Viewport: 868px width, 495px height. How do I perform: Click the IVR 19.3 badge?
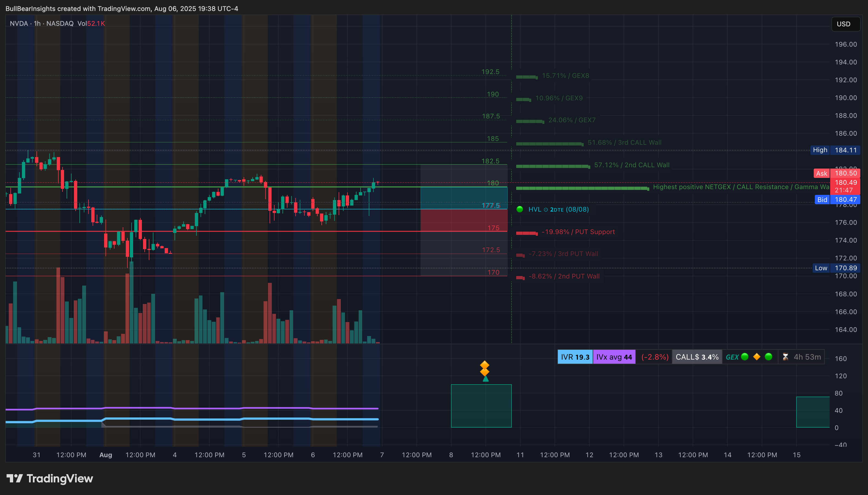tap(575, 357)
